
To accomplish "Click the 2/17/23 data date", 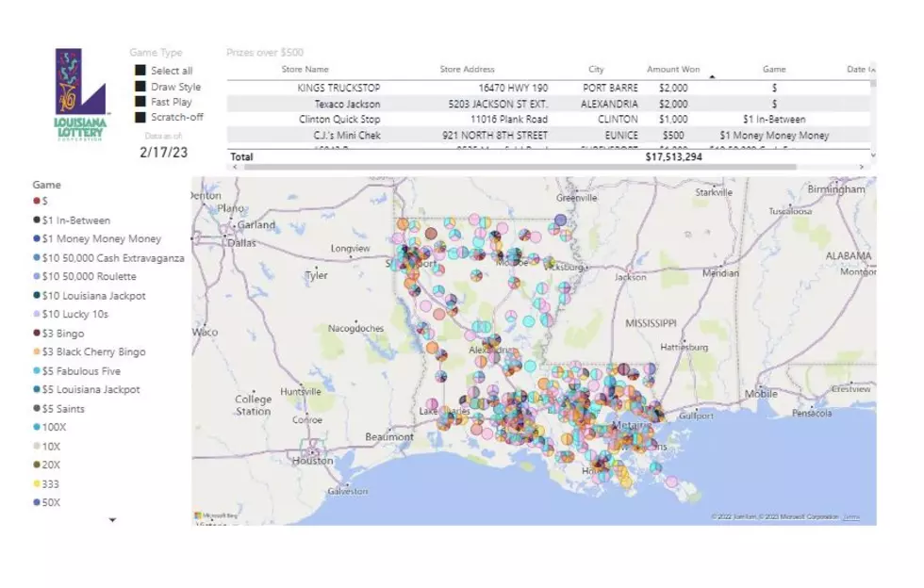I will (x=163, y=152).
